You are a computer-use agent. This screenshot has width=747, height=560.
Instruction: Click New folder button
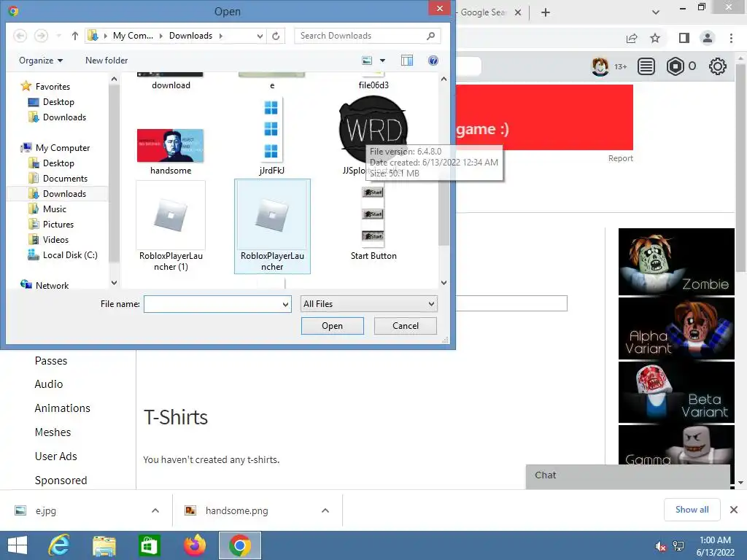[x=107, y=61]
